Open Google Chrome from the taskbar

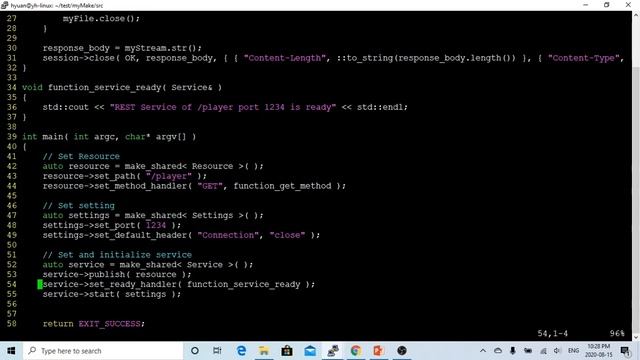pos(356,351)
